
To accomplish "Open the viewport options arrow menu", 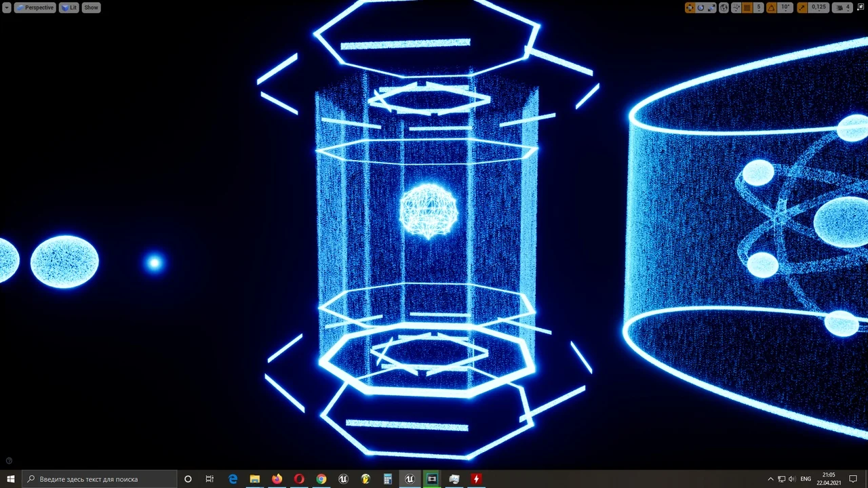I will click(x=6, y=7).
